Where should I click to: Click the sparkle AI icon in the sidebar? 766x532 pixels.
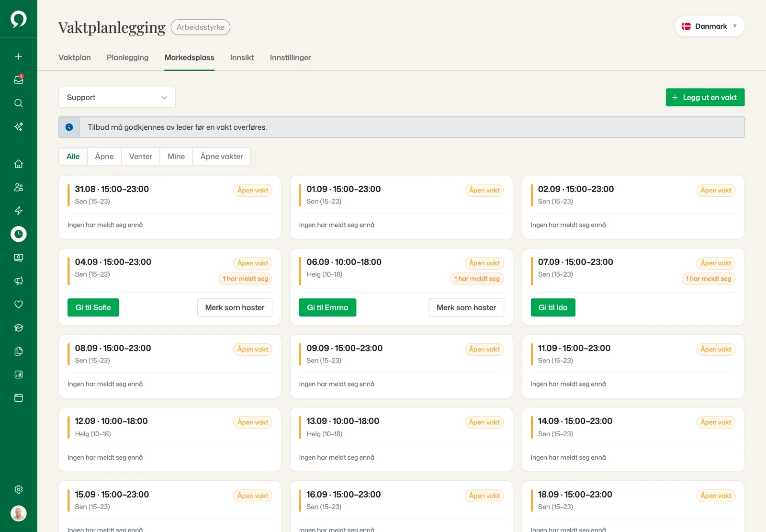(19, 127)
